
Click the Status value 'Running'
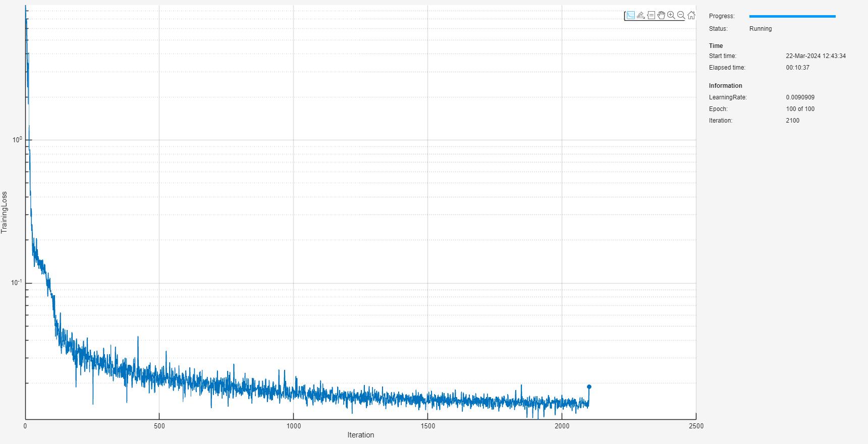click(761, 29)
